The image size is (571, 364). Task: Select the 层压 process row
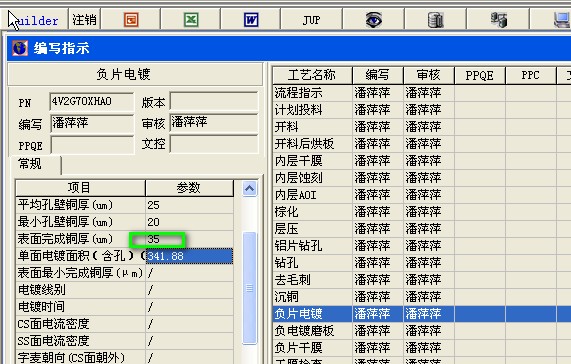click(422, 229)
